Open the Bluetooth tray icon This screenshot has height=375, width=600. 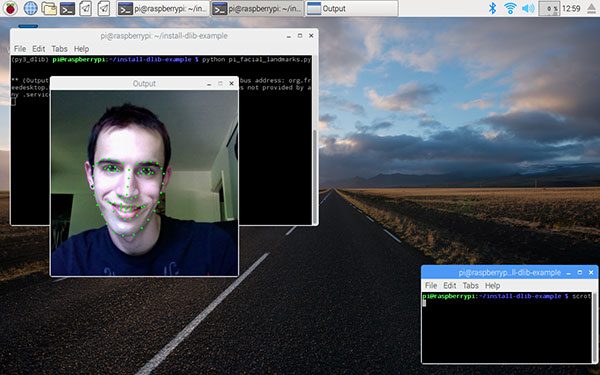tap(492, 8)
